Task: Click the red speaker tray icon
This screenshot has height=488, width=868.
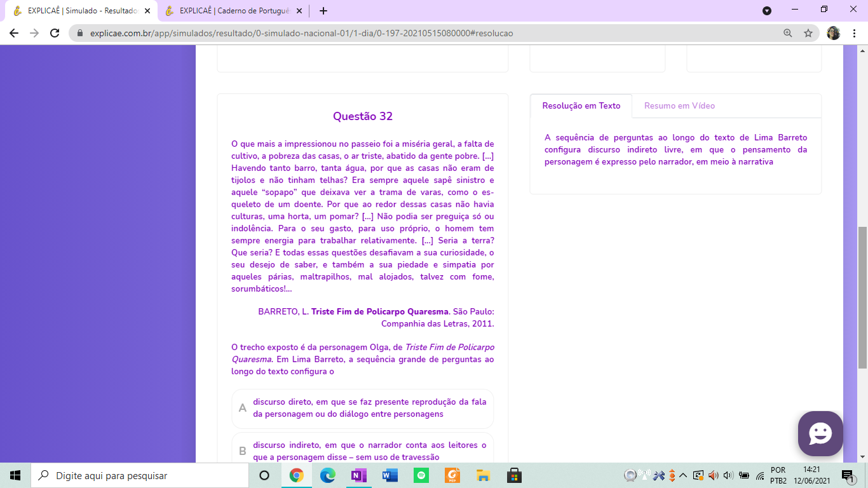Action: [x=713, y=475]
